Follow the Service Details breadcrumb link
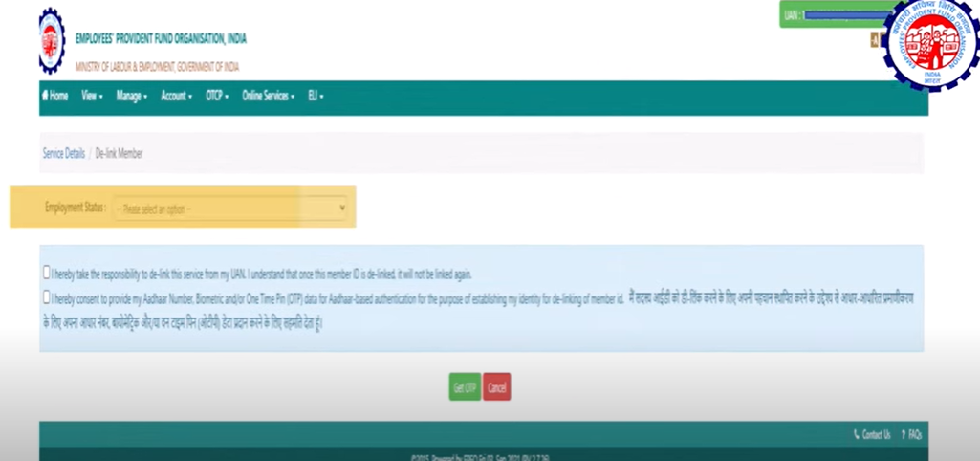980x461 pixels. click(x=63, y=153)
